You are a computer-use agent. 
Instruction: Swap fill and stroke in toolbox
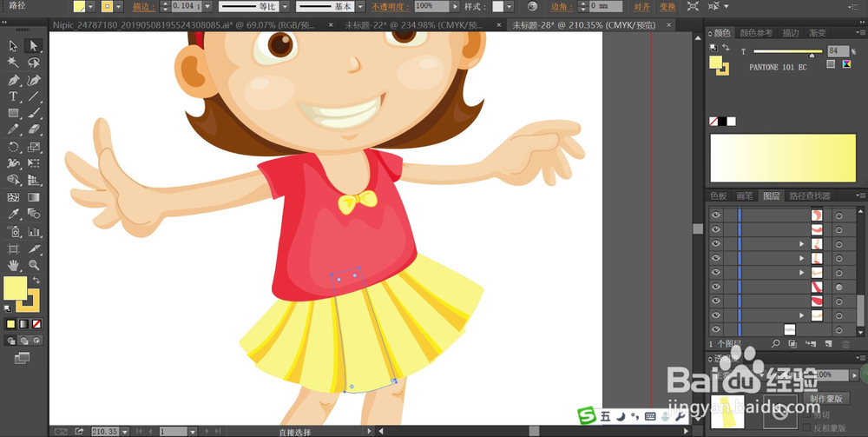[36, 281]
